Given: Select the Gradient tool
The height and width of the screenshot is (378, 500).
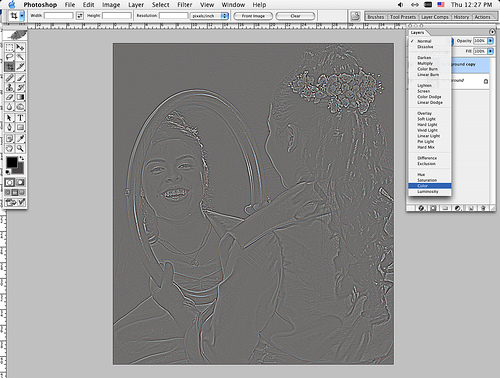Looking at the screenshot, I should 20,97.
